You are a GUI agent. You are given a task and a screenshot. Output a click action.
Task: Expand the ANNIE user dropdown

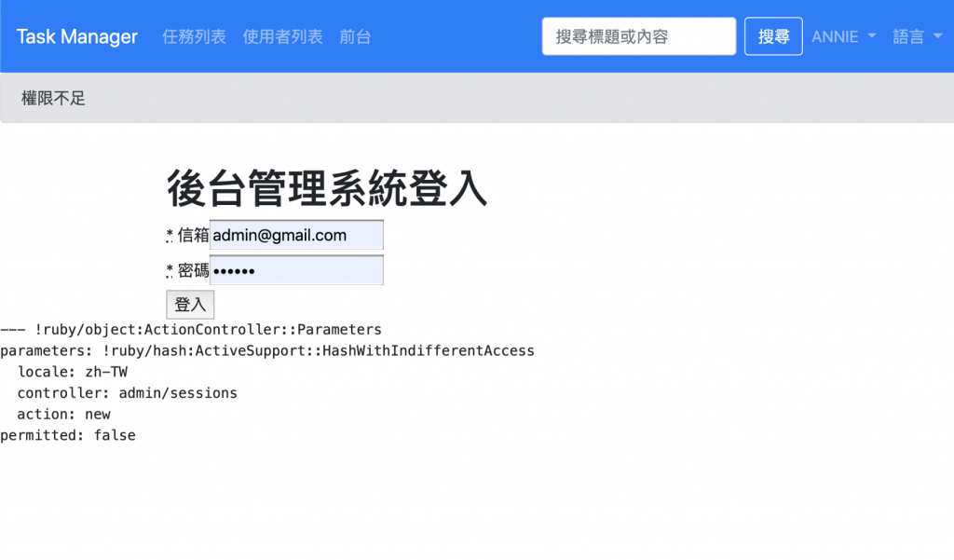tap(843, 36)
